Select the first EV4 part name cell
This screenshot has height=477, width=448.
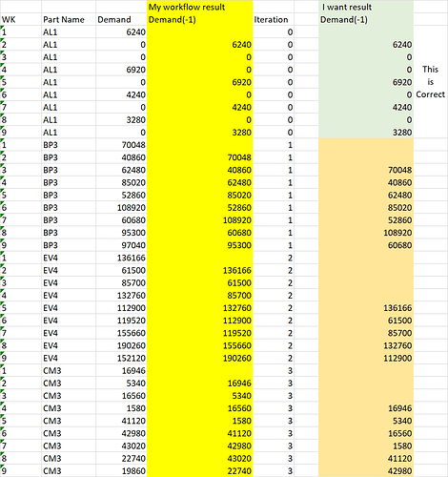click(x=69, y=258)
